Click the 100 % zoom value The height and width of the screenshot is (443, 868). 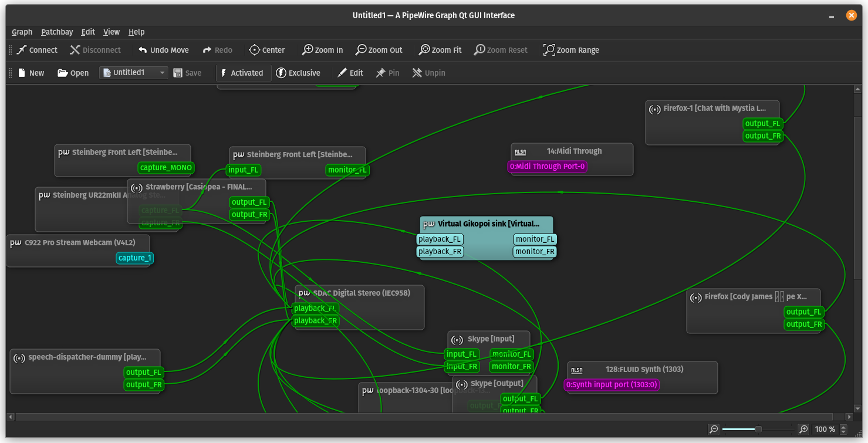tap(825, 430)
